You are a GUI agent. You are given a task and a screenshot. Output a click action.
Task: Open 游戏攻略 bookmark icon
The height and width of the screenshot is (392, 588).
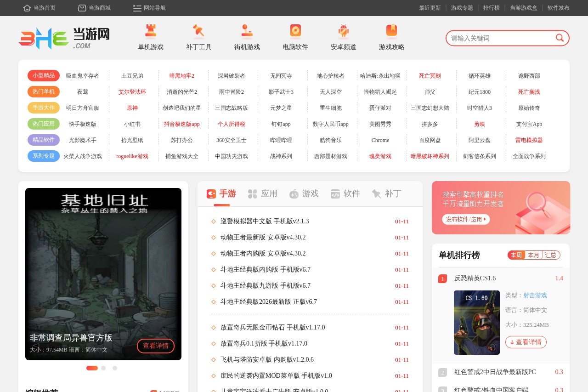click(392, 30)
